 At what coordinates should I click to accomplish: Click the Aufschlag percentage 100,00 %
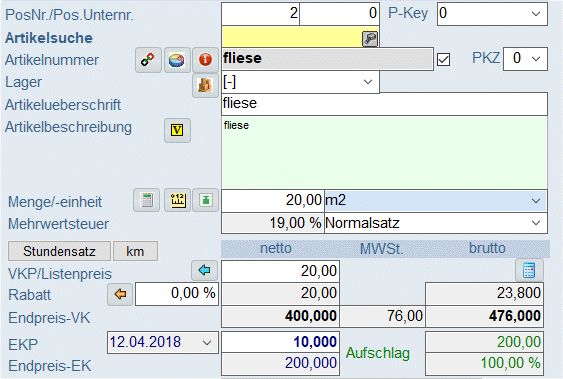pos(484,364)
